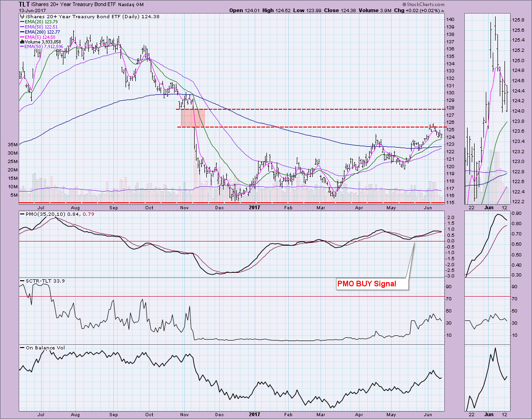The image size is (532, 419).
Task: Click the PMO BUY Signal annotation box
Action: [x=372, y=284]
